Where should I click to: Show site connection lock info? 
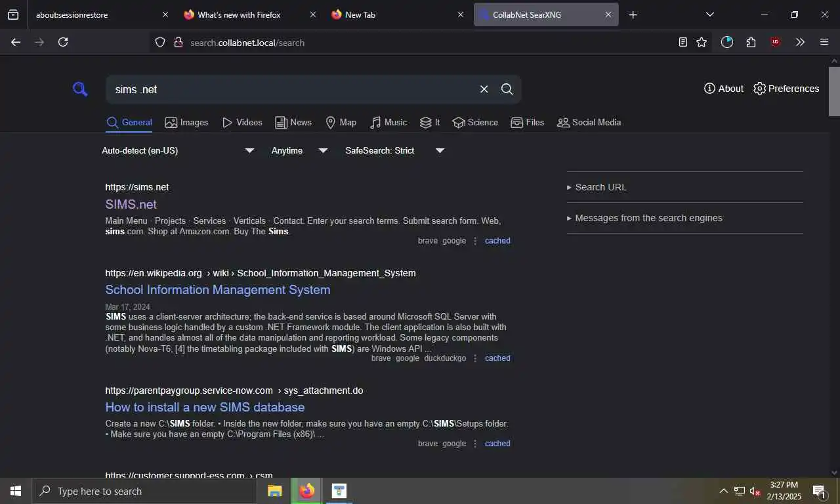[177, 43]
